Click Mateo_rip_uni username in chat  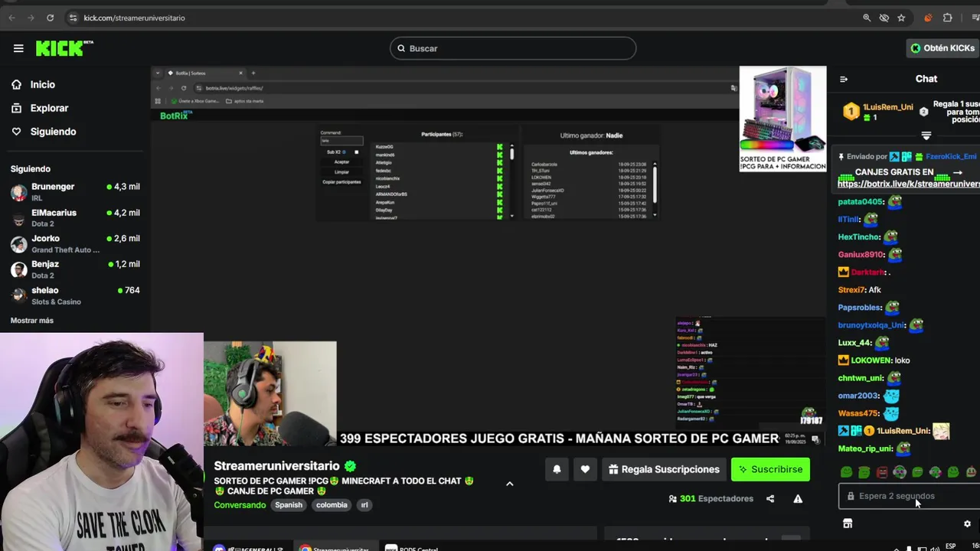click(865, 448)
